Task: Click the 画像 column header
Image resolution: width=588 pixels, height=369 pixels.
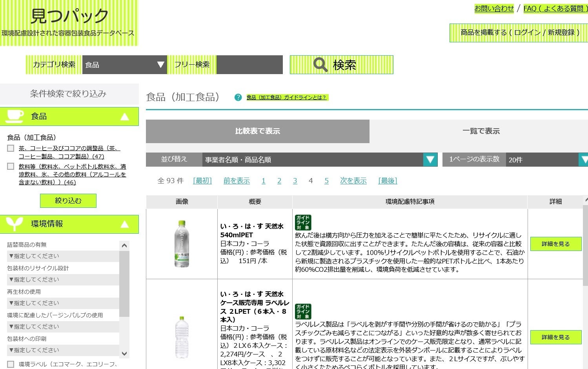Action: pyautogui.click(x=182, y=202)
